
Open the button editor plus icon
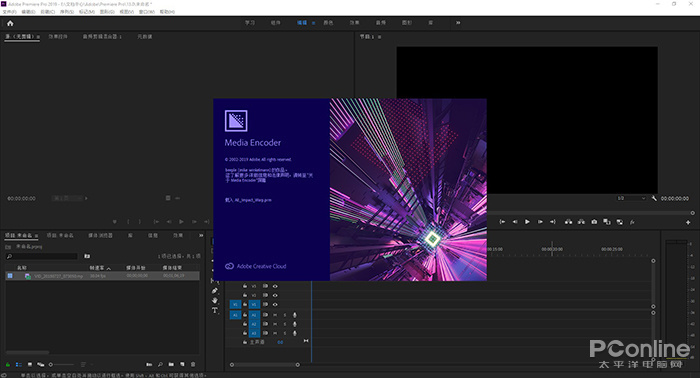pos(688,222)
